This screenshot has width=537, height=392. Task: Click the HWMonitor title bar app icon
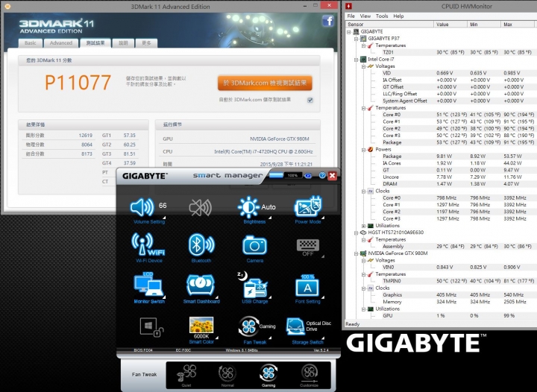pos(348,6)
